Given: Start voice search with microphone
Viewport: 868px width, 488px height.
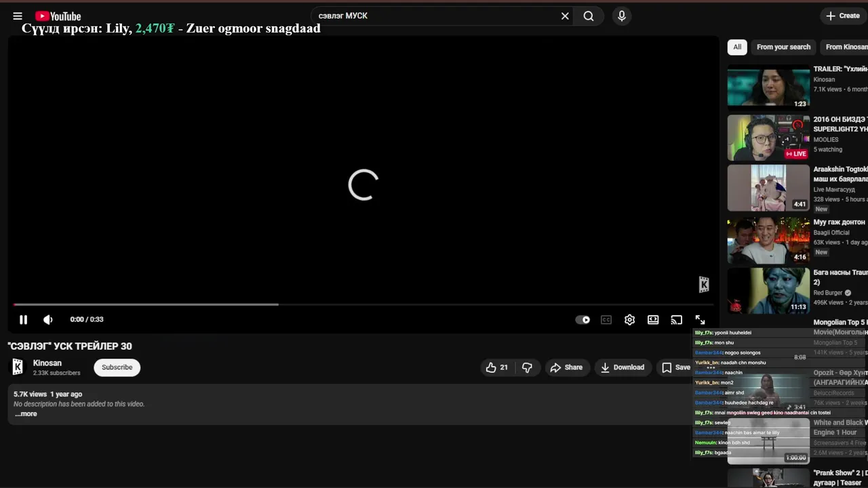Looking at the screenshot, I should (622, 16).
